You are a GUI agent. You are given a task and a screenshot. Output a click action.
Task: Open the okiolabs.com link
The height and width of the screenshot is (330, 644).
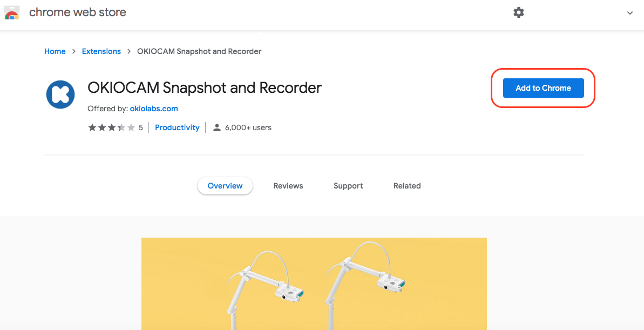coord(154,109)
